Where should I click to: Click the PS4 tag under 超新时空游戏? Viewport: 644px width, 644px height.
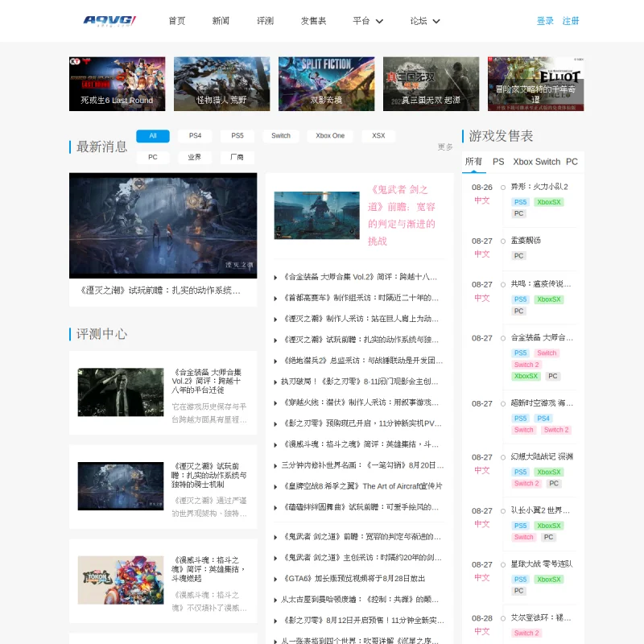point(543,419)
